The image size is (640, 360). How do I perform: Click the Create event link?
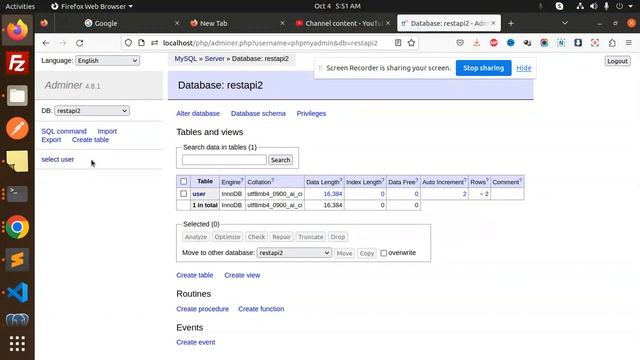196,342
